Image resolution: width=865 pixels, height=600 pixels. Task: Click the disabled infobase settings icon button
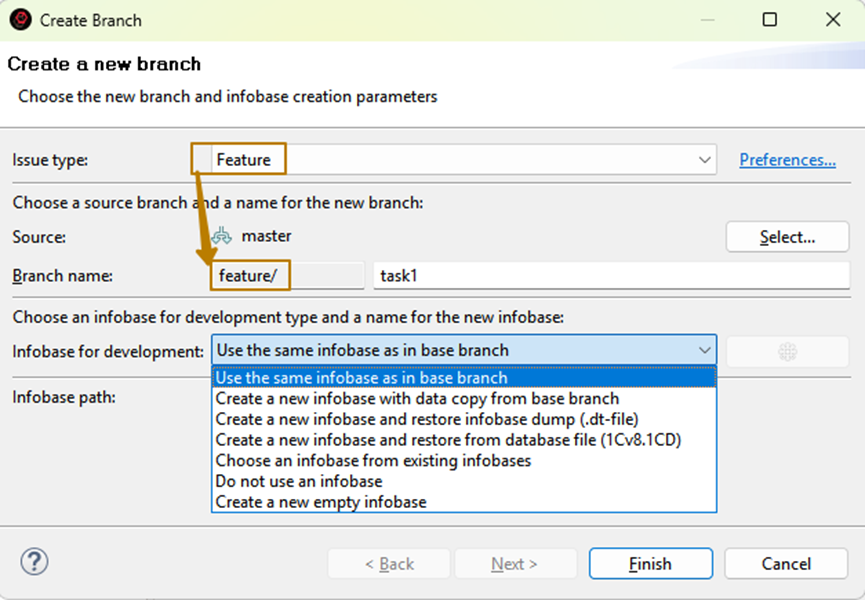pyautogui.click(x=787, y=351)
